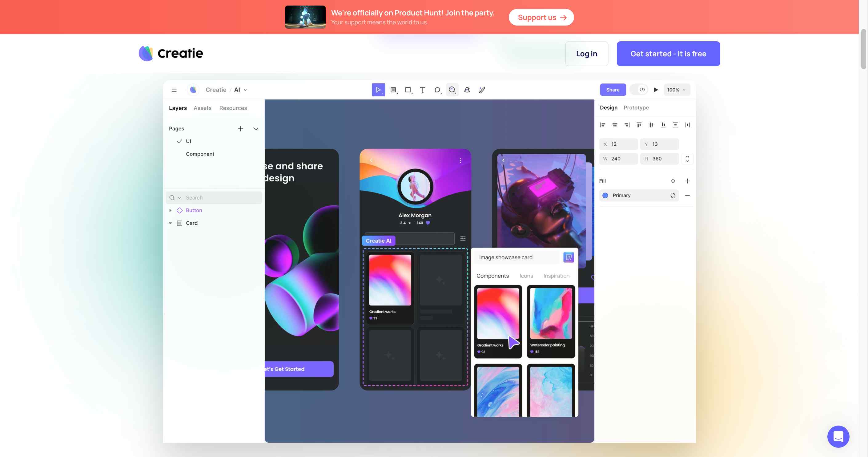This screenshot has height=457, width=868.
Task: Distribute vertical spacing icon
Action: tap(675, 125)
